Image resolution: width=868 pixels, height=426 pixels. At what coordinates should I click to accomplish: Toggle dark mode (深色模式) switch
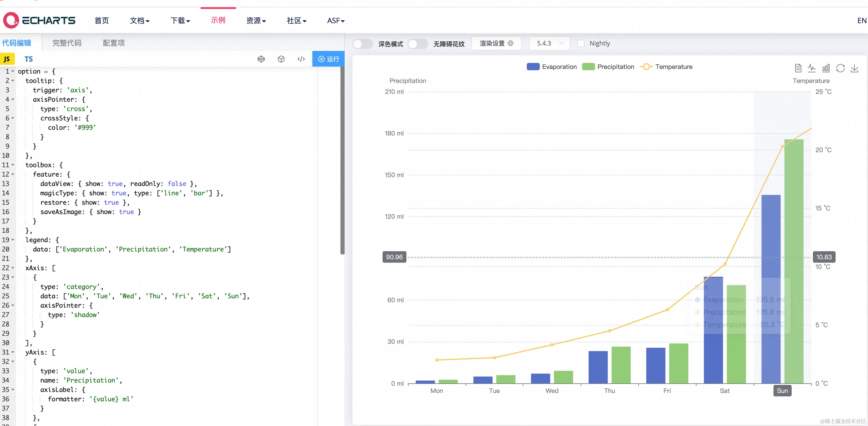pyautogui.click(x=363, y=43)
